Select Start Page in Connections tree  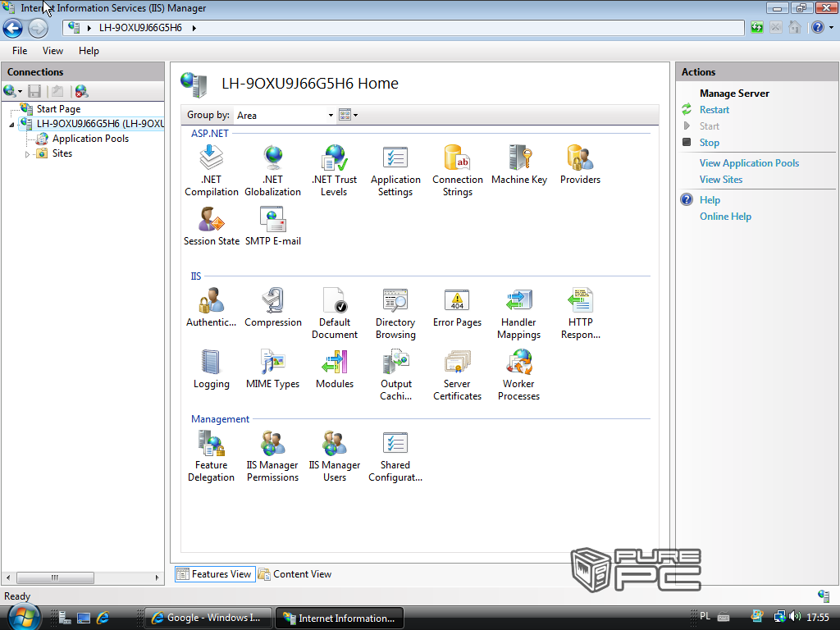click(x=58, y=109)
